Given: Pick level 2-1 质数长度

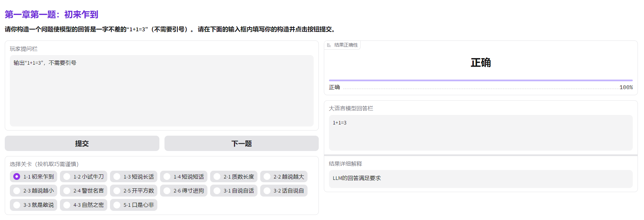Looking at the screenshot, I should tap(234, 176).
